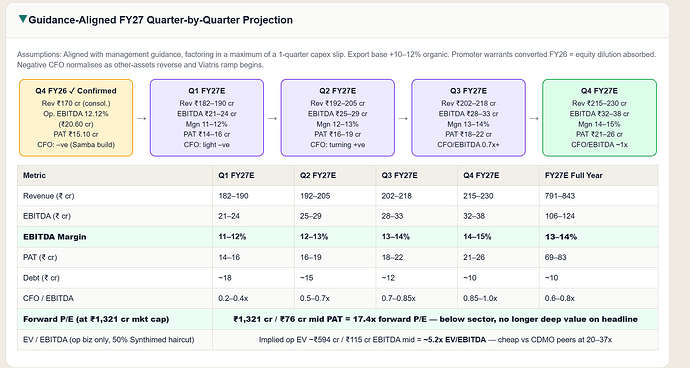Screen dimensions: 690x368
Task: Select the Q1 FY27E projection card
Action: pos(207,118)
